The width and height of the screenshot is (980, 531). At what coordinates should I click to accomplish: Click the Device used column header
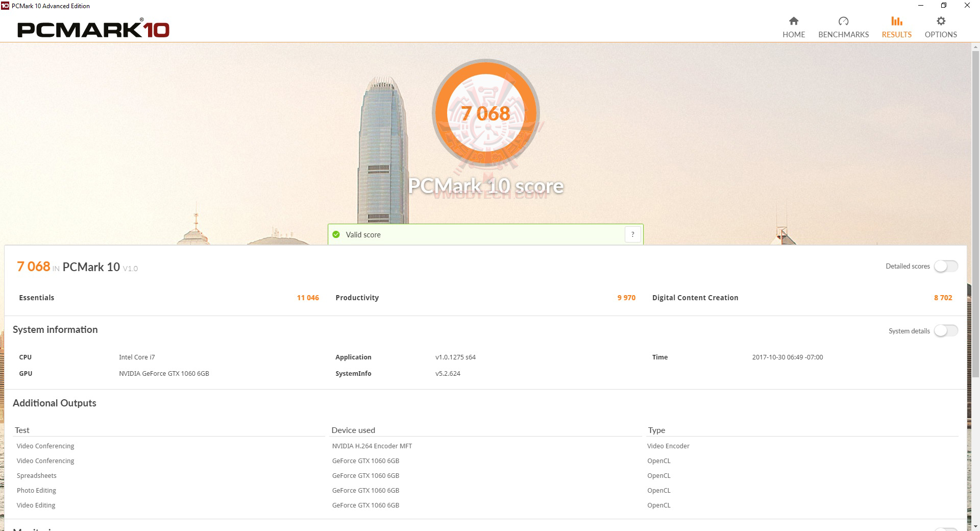click(353, 430)
